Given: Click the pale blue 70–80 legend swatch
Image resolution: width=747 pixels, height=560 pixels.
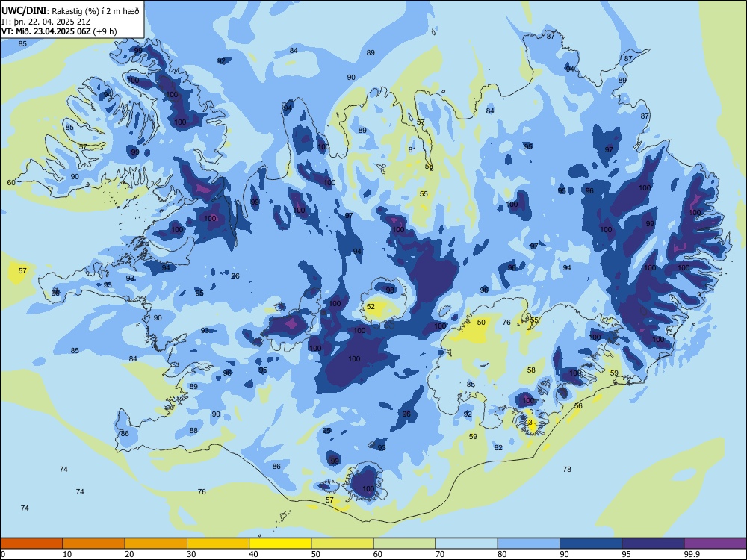Looking at the screenshot, I should tap(467, 544).
